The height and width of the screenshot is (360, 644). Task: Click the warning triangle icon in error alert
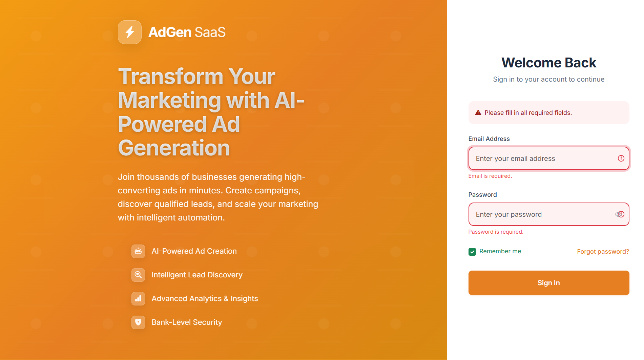click(x=478, y=113)
